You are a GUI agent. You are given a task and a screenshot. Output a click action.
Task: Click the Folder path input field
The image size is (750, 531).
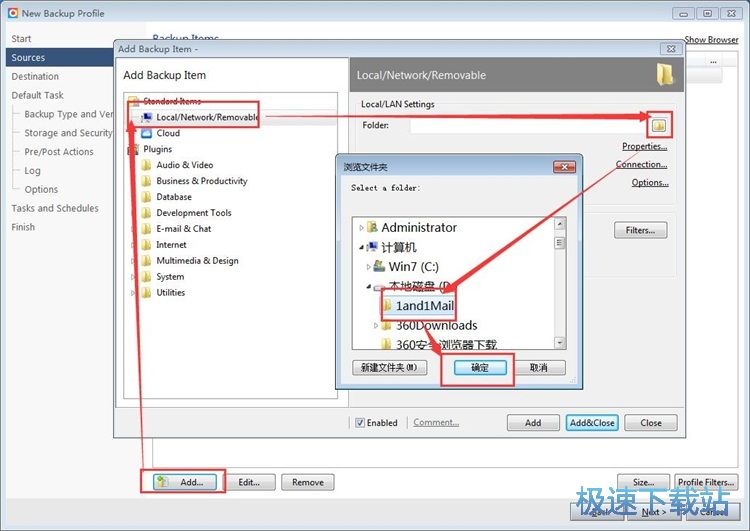[x=529, y=125]
